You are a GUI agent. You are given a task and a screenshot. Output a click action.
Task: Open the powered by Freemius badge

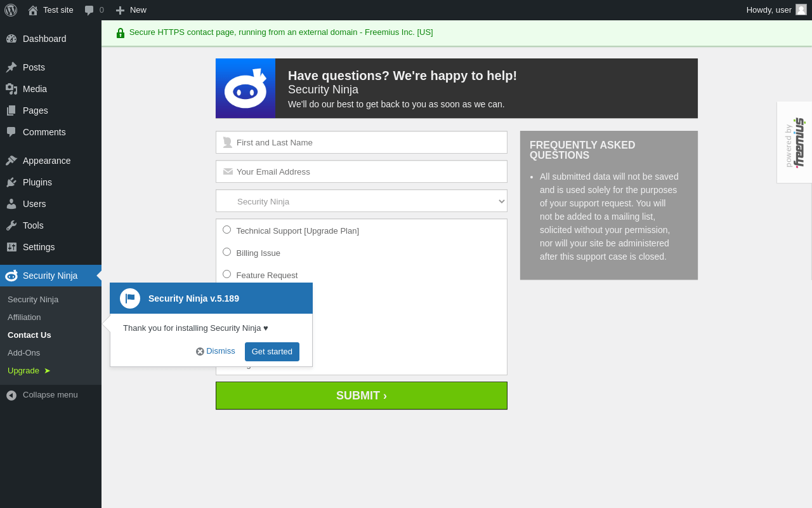(794, 142)
